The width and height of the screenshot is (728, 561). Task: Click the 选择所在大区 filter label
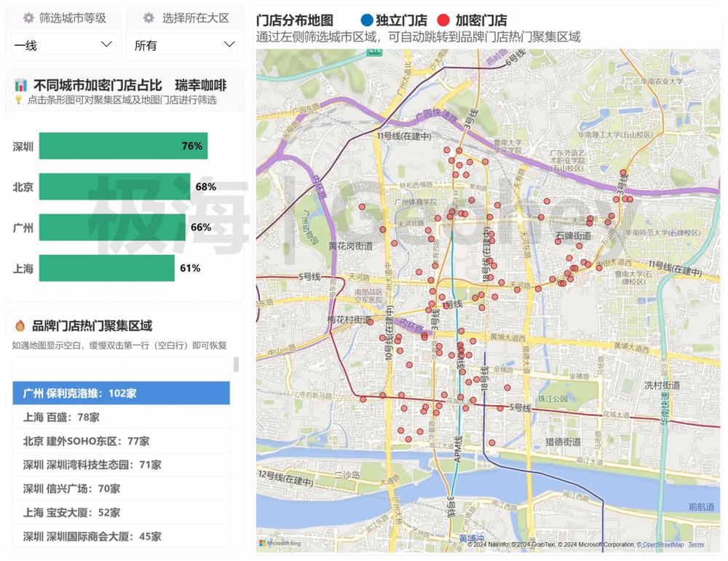pos(196,18)
